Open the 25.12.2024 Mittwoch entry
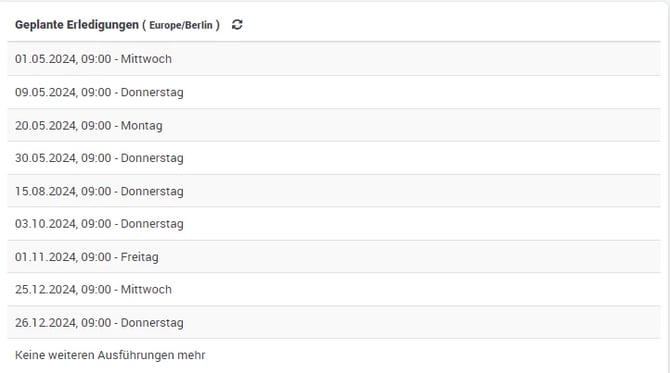 (334, 290)
